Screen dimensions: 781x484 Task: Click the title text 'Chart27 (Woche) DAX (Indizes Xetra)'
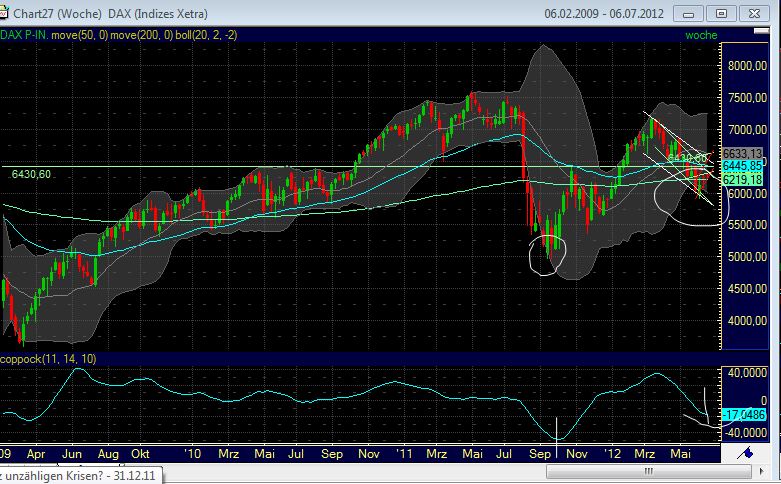110,13
